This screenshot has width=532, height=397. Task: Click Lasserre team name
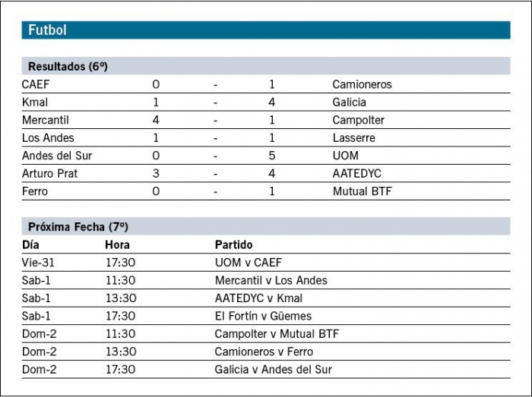(354, 138)
